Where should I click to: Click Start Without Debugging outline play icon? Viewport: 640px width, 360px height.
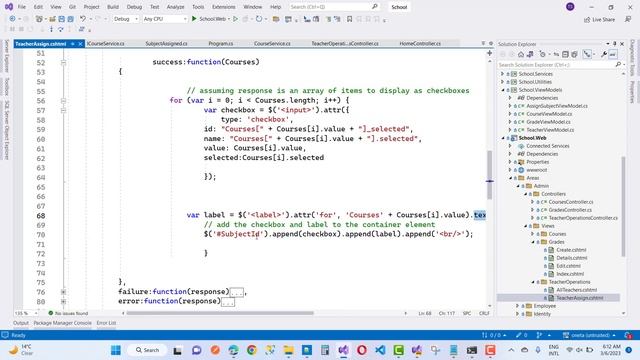[236, 19]
